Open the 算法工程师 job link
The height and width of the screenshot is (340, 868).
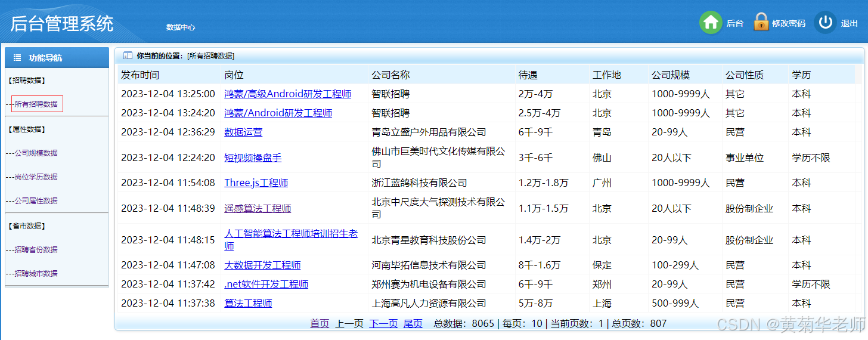(x=248, y=303)
